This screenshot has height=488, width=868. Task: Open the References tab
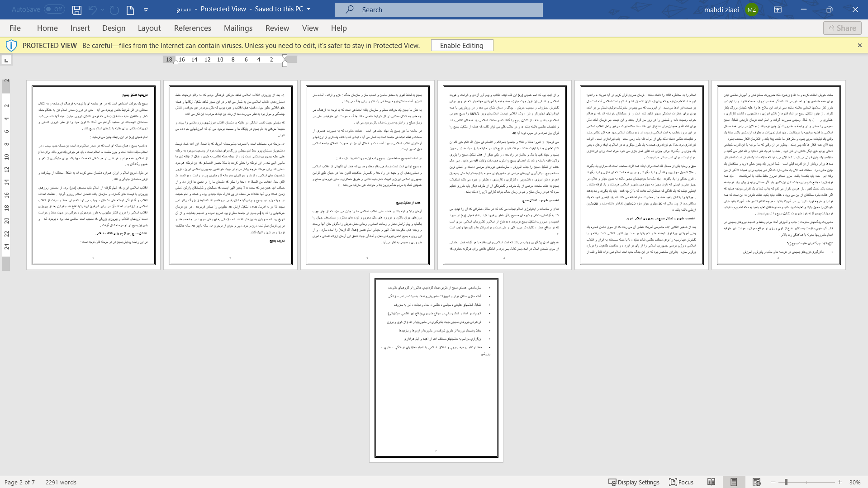(x=193, y=28)
